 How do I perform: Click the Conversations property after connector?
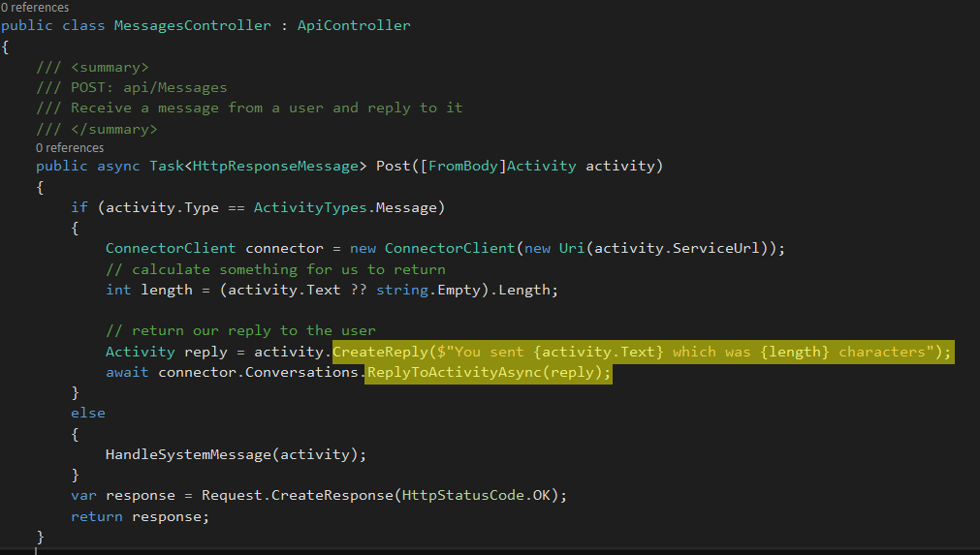point(310,372)
